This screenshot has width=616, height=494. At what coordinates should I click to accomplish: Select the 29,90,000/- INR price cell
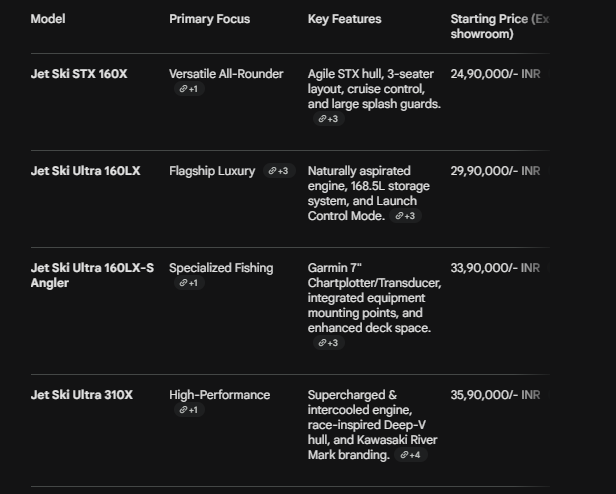click(x=495, y=171)
